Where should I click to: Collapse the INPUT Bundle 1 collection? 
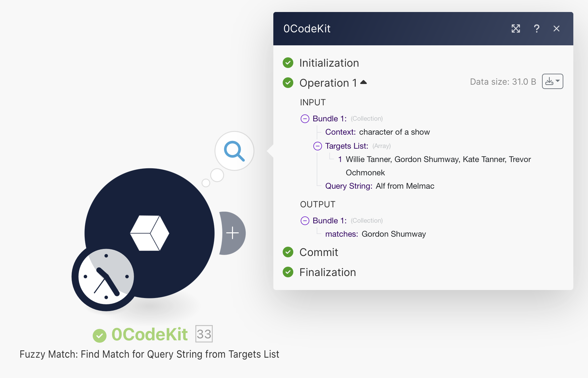305,119
